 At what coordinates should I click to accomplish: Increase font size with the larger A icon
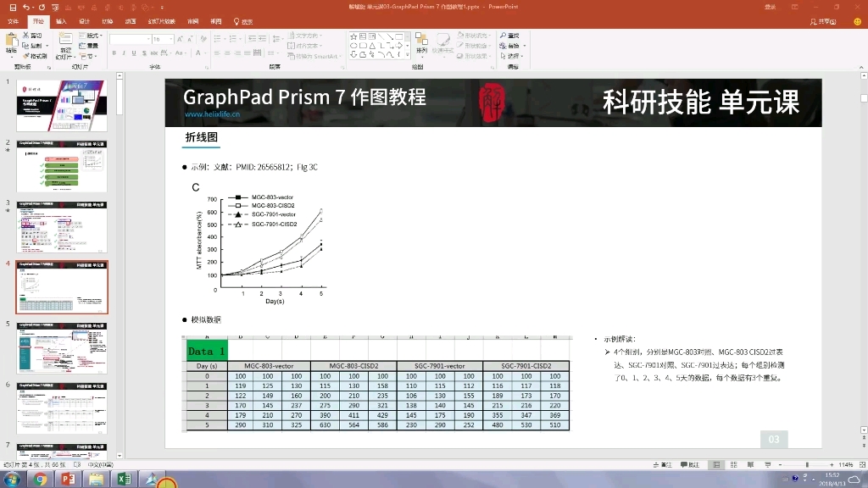coord(180,39)
